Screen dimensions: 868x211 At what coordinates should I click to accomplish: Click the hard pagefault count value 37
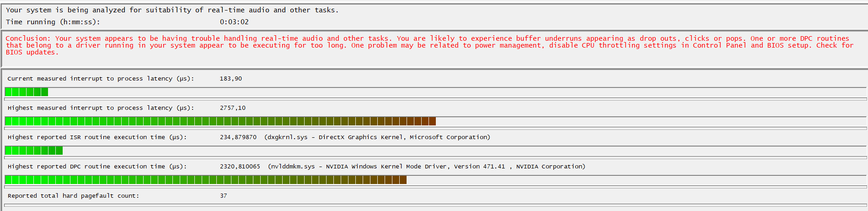click(x=224, y=196)
